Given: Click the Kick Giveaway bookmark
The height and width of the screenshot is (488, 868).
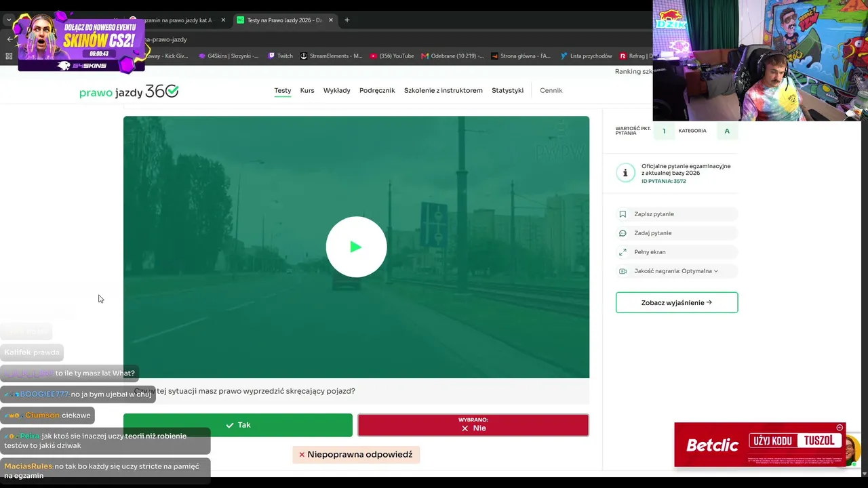Looking at the screenshot, I should click(x=167, y=56).
